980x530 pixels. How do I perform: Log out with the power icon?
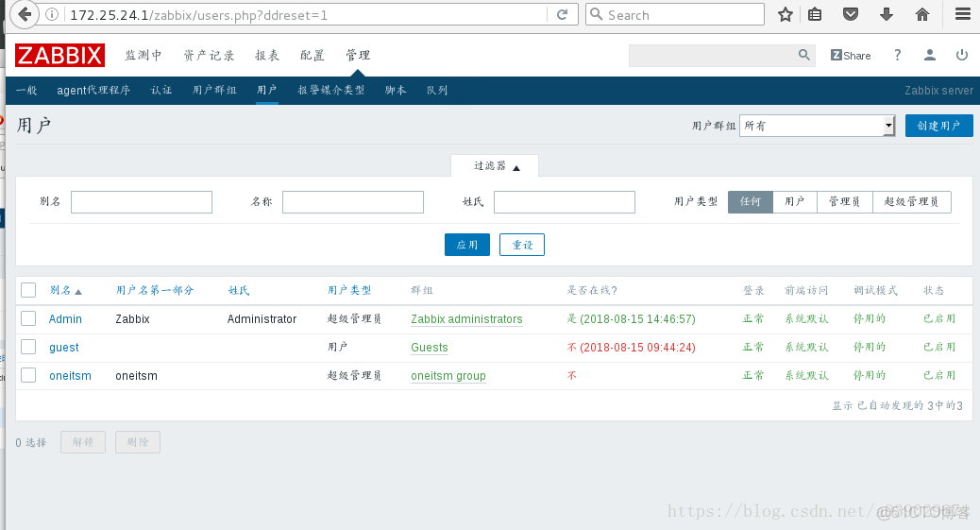pos(962,55)
